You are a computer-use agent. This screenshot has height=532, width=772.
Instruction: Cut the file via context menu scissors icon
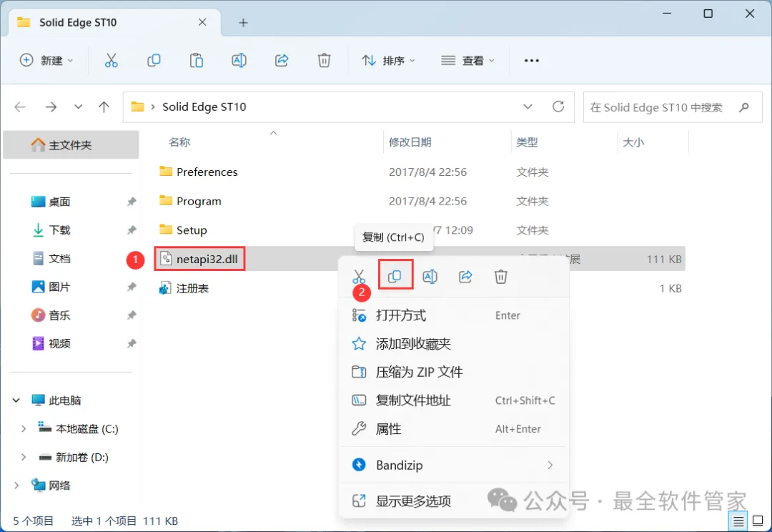tap(359, 277)
